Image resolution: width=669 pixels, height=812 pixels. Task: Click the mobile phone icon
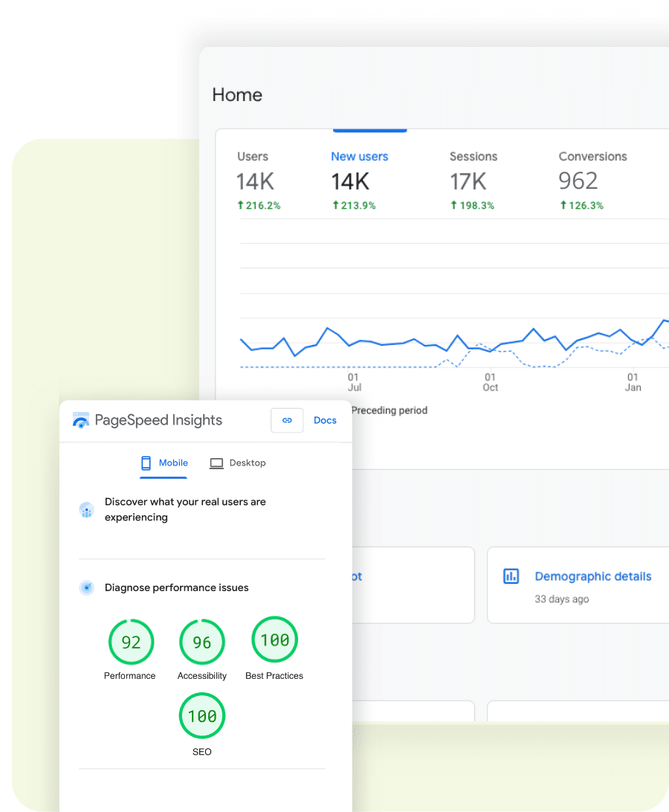coord(146,463)
